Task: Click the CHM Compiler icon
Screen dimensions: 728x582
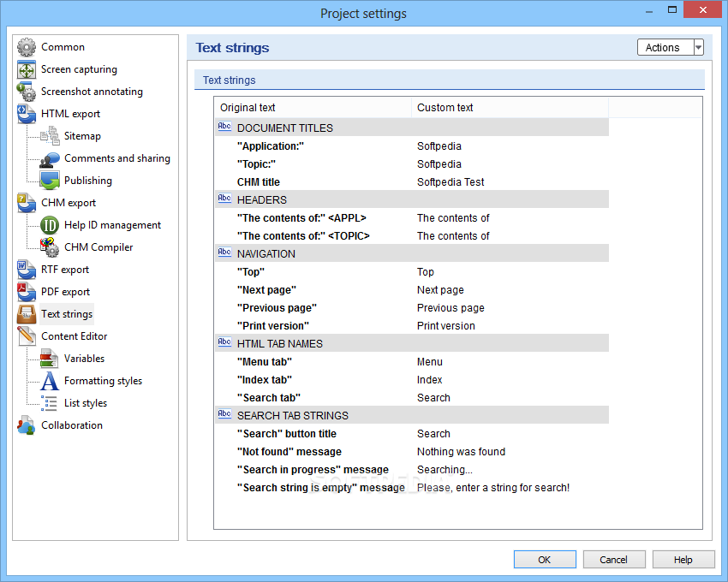Action: pos(50,247)
